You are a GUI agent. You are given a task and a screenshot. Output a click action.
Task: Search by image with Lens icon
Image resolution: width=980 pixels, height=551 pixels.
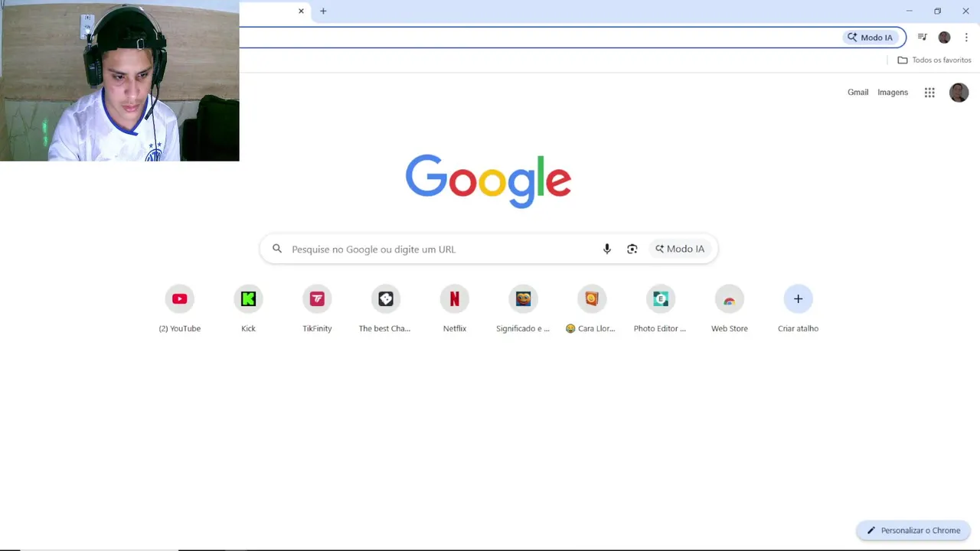[x=632, y=249]
